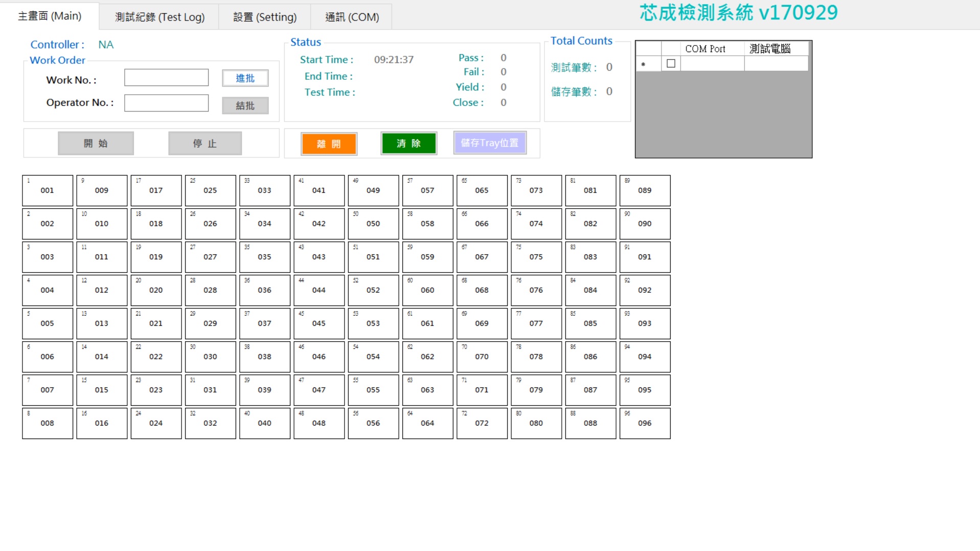
Task: Click the 儲存Tray位置 button
Action: pyautogui.click(x=489, y=143)
